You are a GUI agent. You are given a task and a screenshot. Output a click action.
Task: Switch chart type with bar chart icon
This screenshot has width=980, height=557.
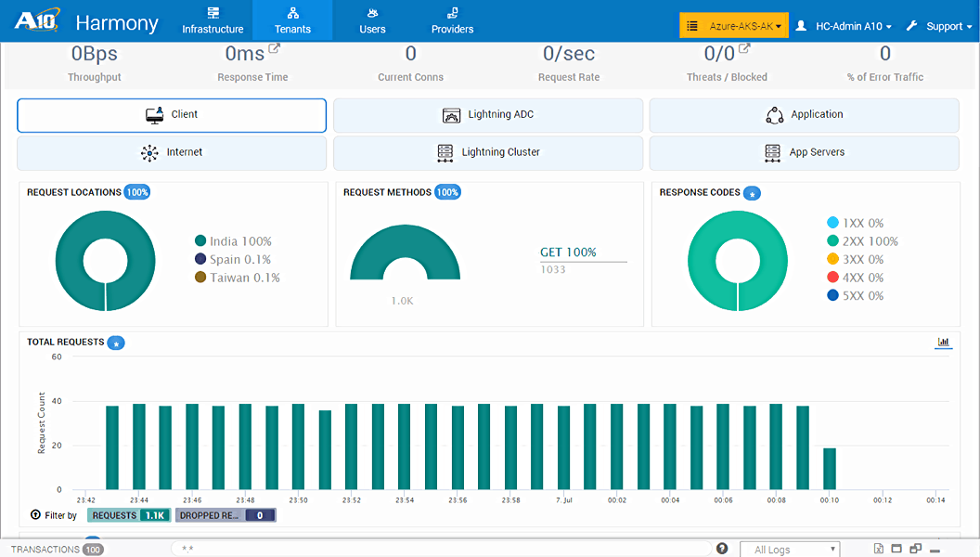click(x=943, y=342)
